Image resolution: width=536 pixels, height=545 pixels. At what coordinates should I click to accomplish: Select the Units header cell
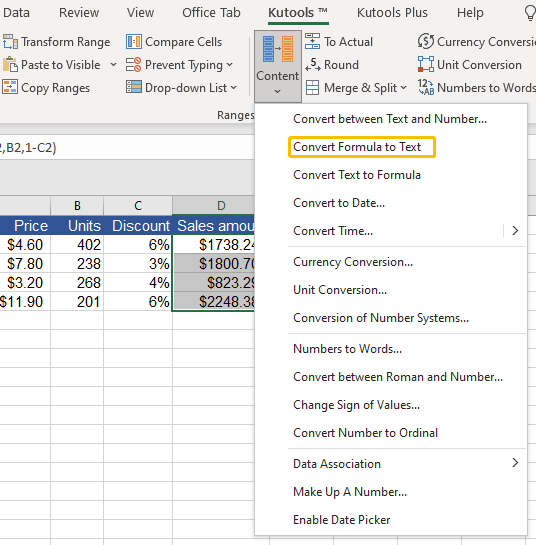coord(77,226)
